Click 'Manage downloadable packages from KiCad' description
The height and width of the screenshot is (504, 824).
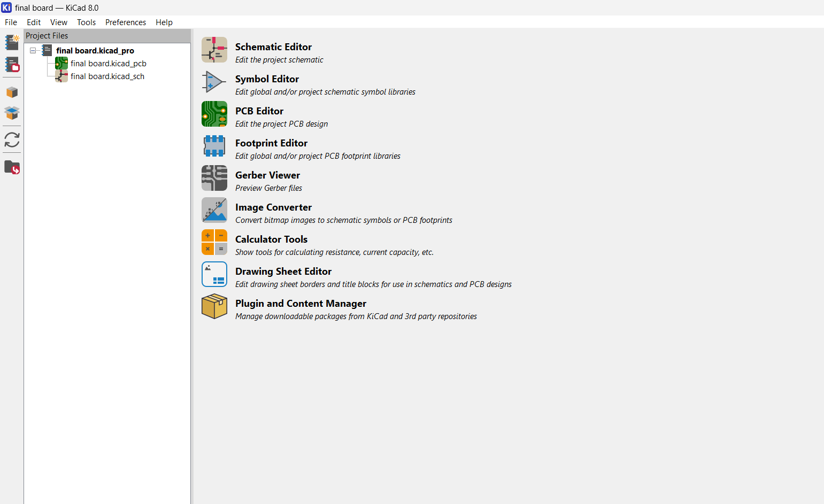(x=356, y=316)
